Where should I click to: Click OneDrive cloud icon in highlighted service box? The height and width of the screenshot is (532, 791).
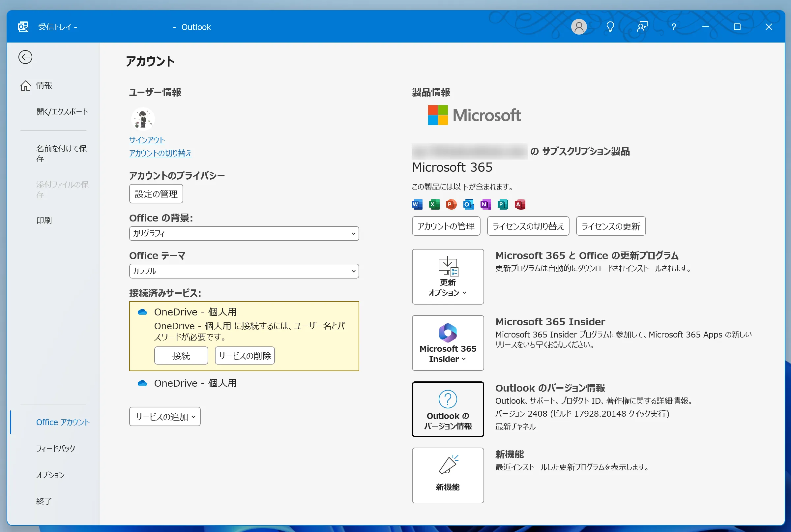coord(142,312)
